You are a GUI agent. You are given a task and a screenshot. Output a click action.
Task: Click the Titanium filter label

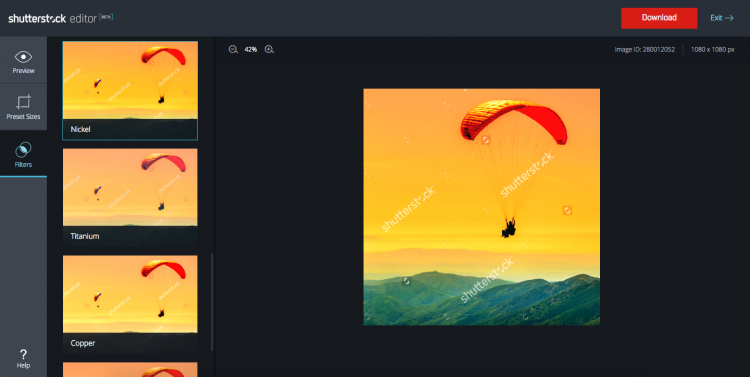(85, 236)
